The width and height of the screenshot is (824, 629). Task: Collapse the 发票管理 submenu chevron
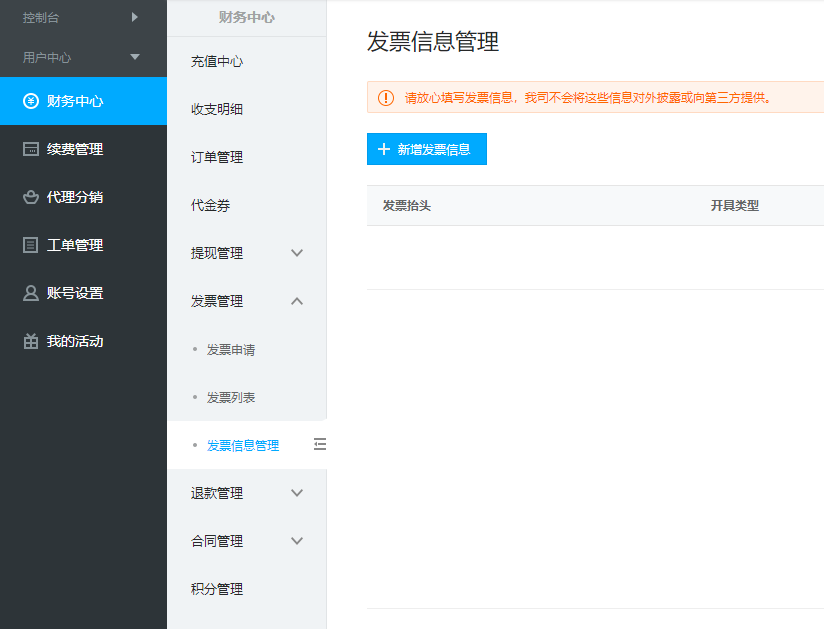297,301
